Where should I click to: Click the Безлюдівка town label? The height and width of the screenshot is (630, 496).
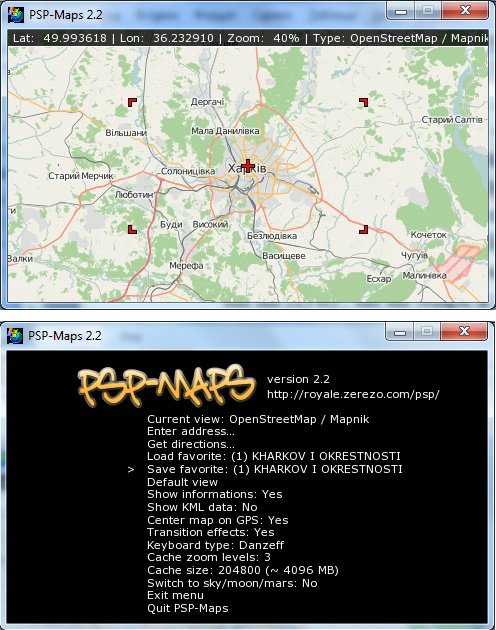272,236
